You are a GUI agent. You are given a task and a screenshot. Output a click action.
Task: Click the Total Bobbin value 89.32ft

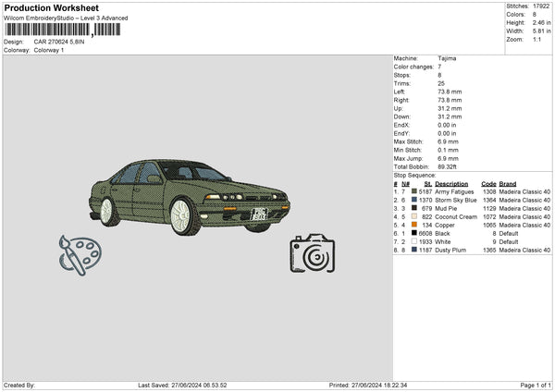click(x=447, y=166)
